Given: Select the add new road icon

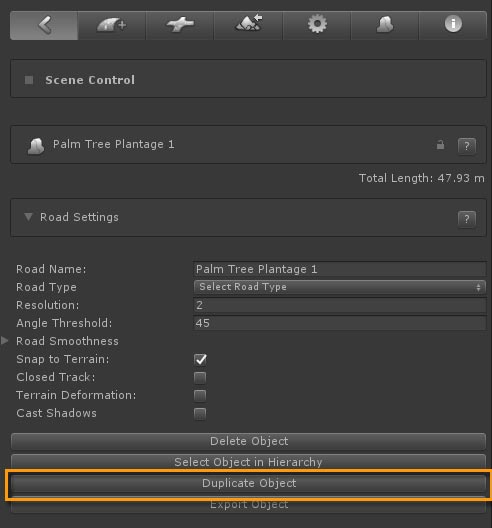Looking at the screenshot, I should (112, 26).
